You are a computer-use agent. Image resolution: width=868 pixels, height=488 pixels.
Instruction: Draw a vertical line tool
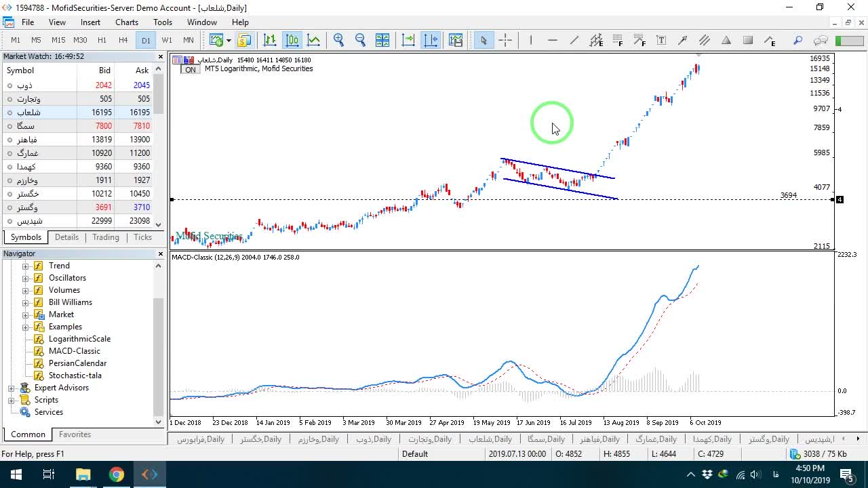pos(531,40)
